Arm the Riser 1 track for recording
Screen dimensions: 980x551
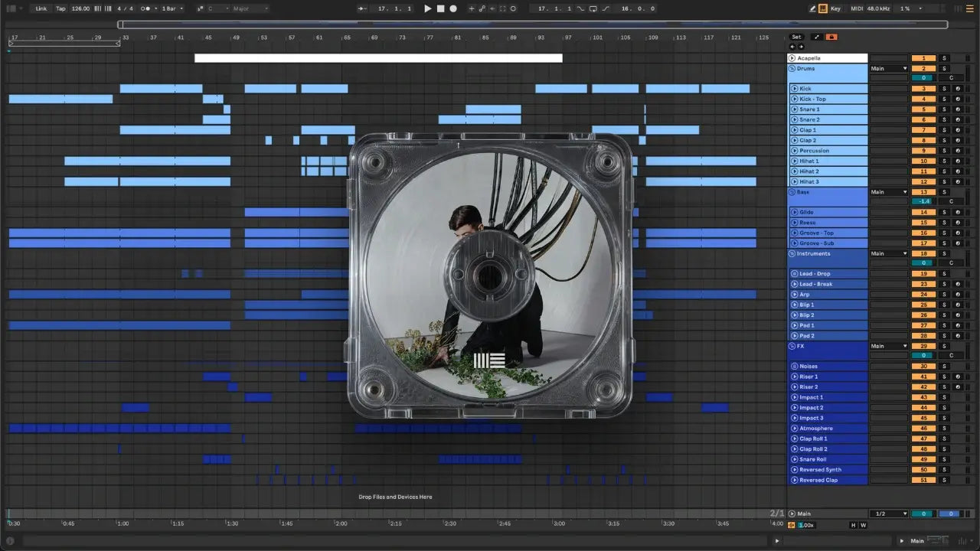click(957, 377)
